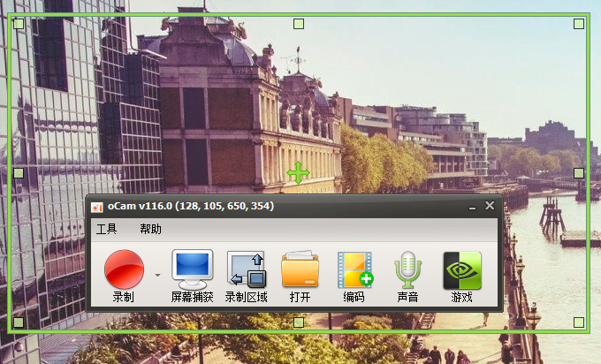Select the bottom-right corner resize handle
Screen dimensions: 601x364
(x=579, y=322)
